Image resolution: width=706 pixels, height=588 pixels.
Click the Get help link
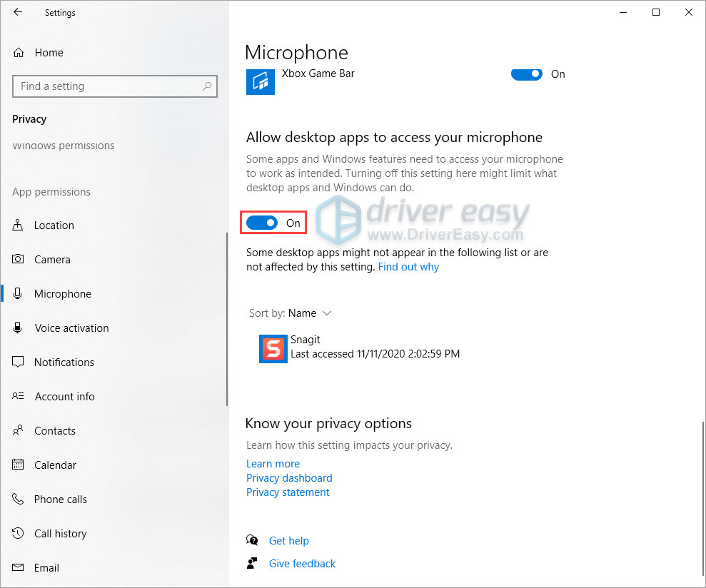[x=288, y=540]
